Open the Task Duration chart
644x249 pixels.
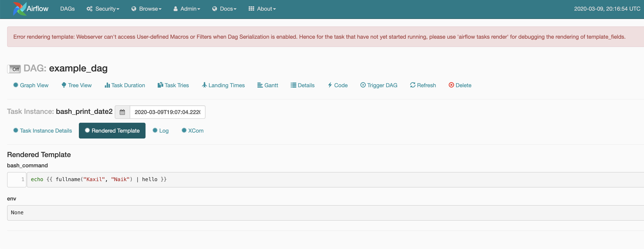(125, 85)
